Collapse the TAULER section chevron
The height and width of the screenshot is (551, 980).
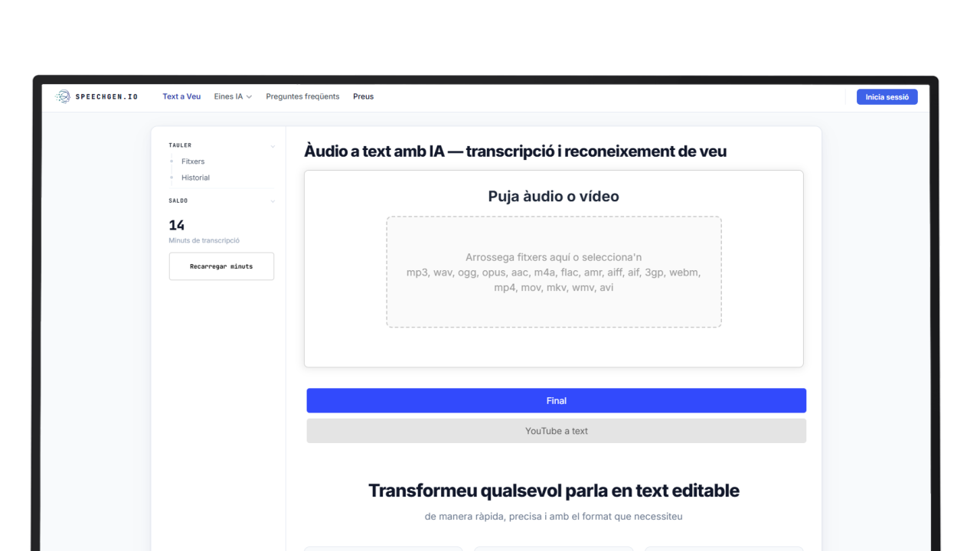coord(273,146)
